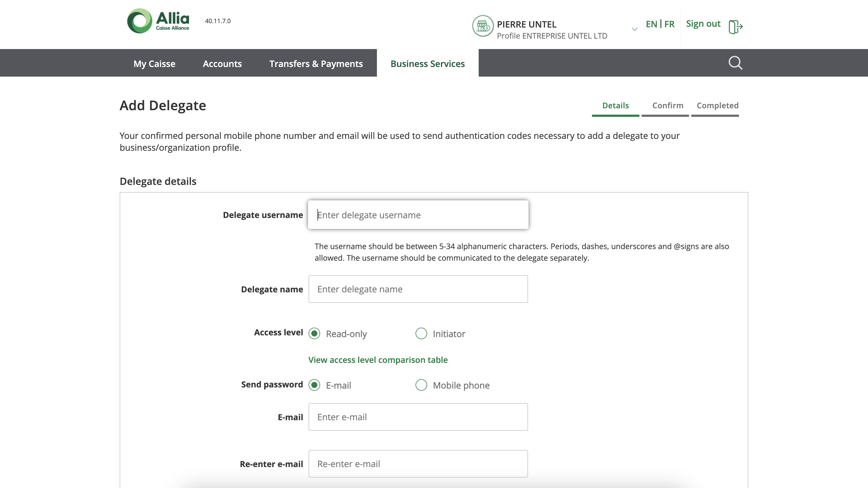Click the sign out door icon
The width and height of the screenshot is (868, 488).
click(x=736, y=27)
